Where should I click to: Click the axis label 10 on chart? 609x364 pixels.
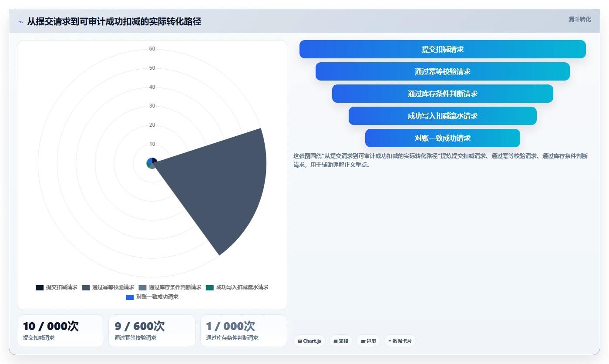(152, 144)
